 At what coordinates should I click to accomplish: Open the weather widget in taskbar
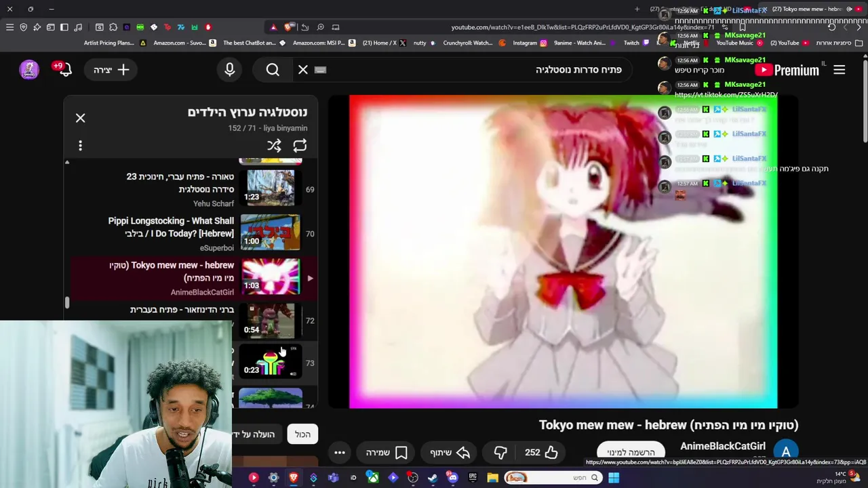(x=838, y=478)
